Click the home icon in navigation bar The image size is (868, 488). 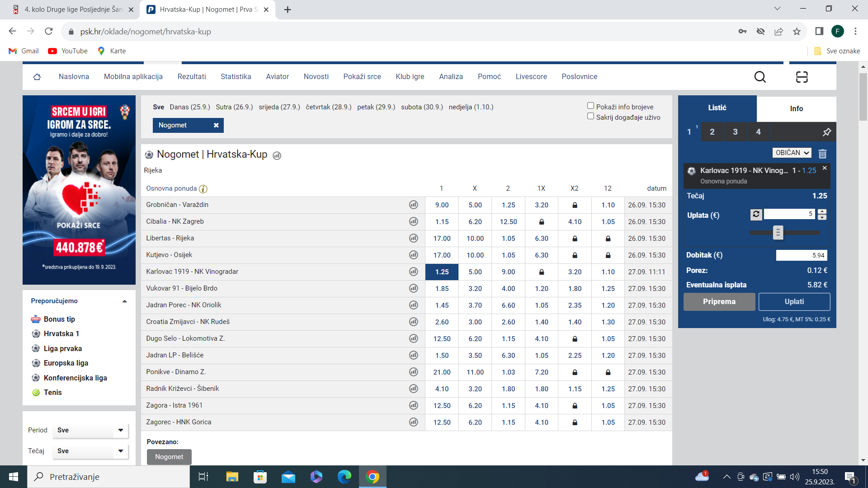(37, 77)
